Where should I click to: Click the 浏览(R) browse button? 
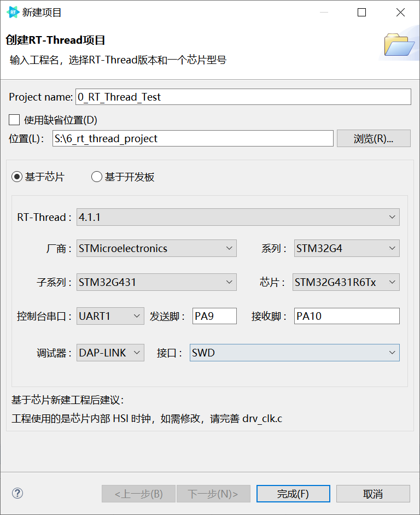tap(374, 138)
